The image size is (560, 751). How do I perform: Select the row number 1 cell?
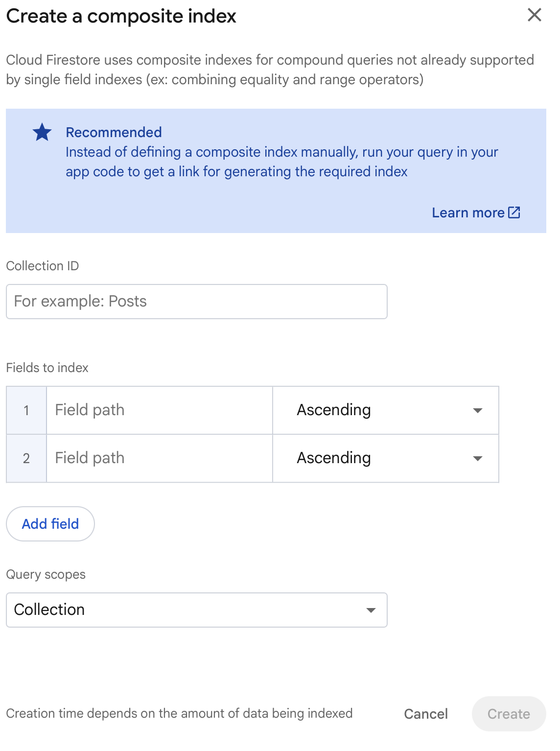pyautogui.click(x=26, y=410)
